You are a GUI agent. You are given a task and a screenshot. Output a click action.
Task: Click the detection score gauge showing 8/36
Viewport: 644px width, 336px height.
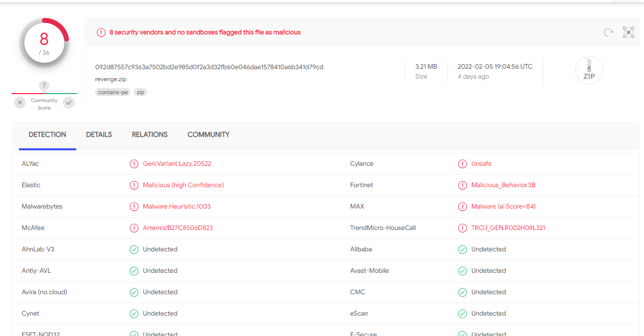tap(44, 43)
